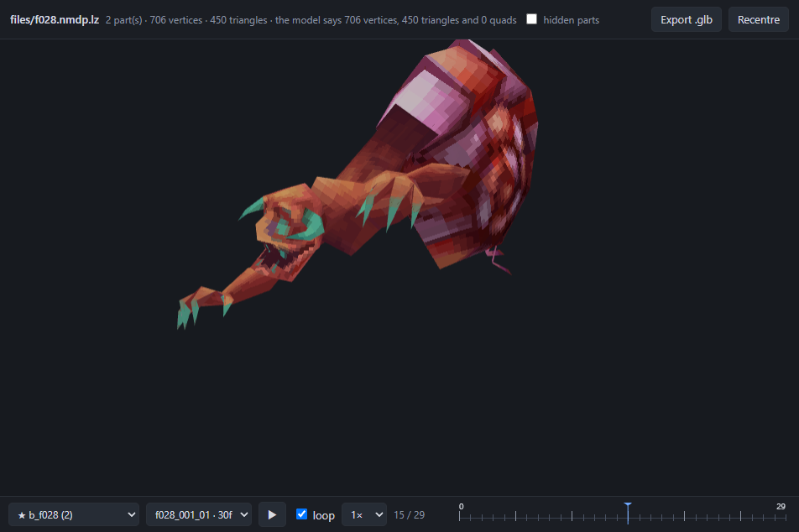Open the b_f028 (2) model dropdown
The height and width of the screenshot is (532, 799).
coord(74,514)
